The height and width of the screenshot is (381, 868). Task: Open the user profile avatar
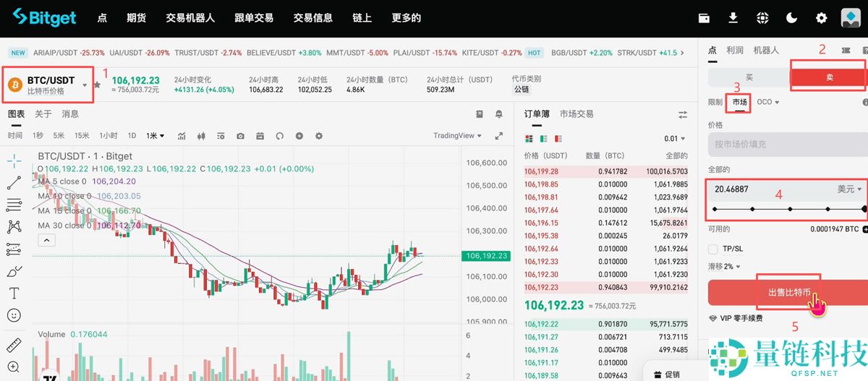851,18
